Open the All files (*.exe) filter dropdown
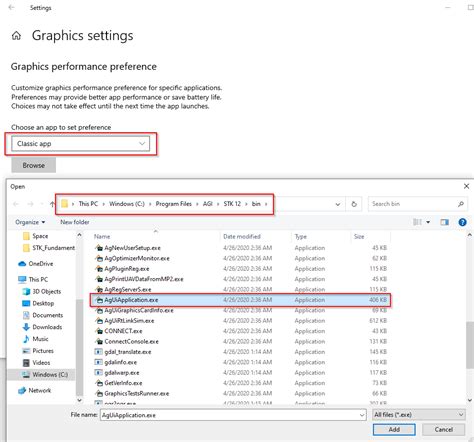 point(419,415)
